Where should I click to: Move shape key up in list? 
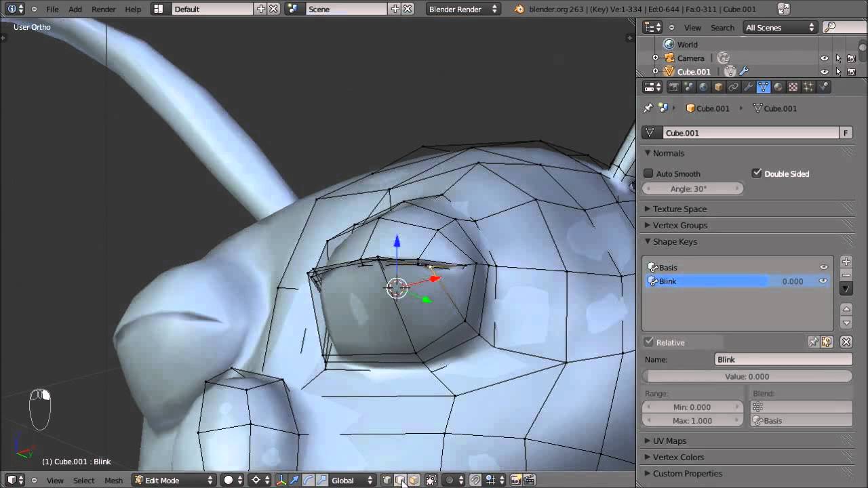846,309
